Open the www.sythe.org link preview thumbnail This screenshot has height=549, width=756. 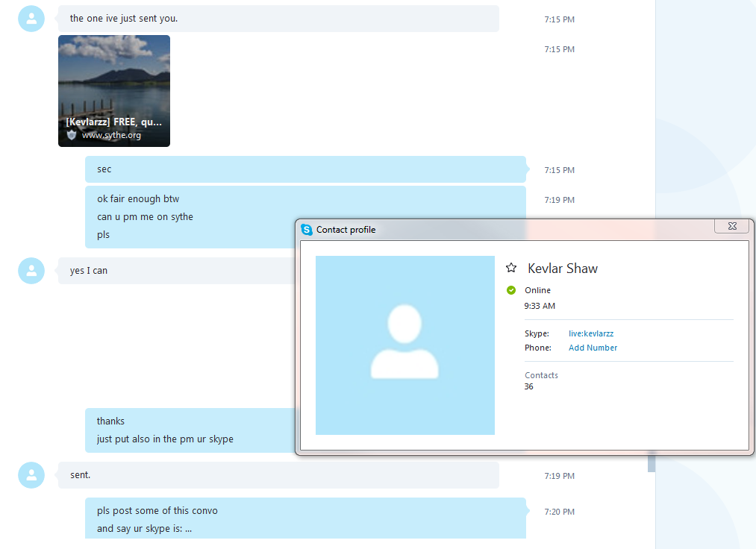pyautogui.click(x=114, y=90)
